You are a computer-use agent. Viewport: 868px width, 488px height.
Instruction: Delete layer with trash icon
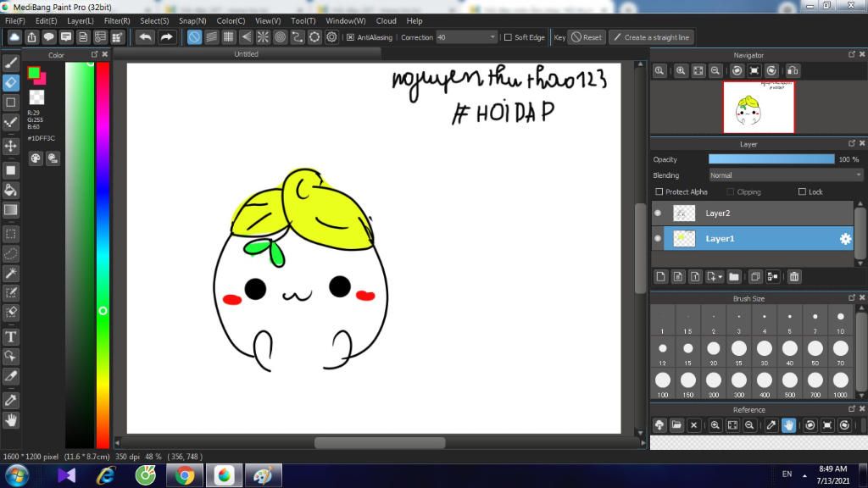[x=794, y=277]
